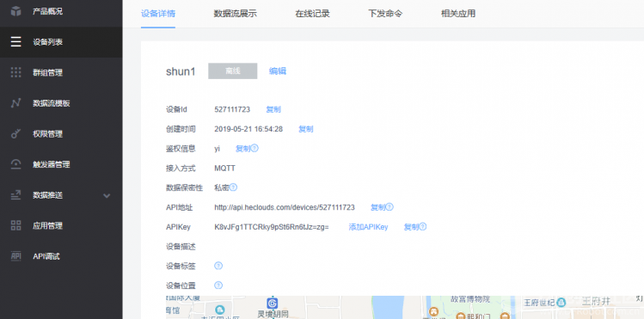644x319 pixels.
Task: Copy the API地址 URL
Action: 377,207
